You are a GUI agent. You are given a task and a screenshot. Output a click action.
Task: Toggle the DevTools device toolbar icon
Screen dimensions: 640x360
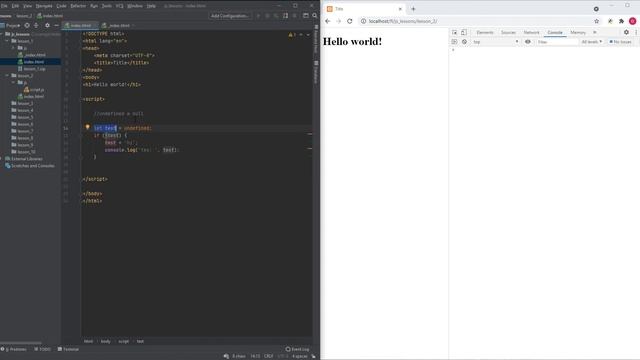point(464,32)
